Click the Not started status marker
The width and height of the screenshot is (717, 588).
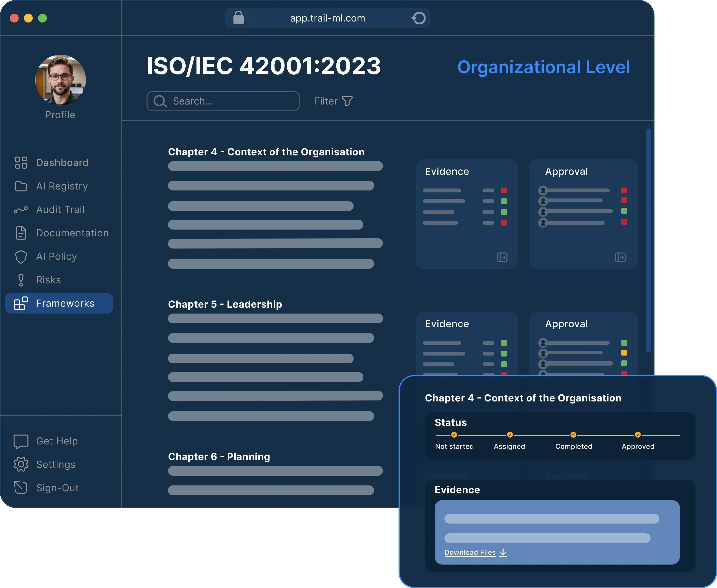(x=454, y=435)
